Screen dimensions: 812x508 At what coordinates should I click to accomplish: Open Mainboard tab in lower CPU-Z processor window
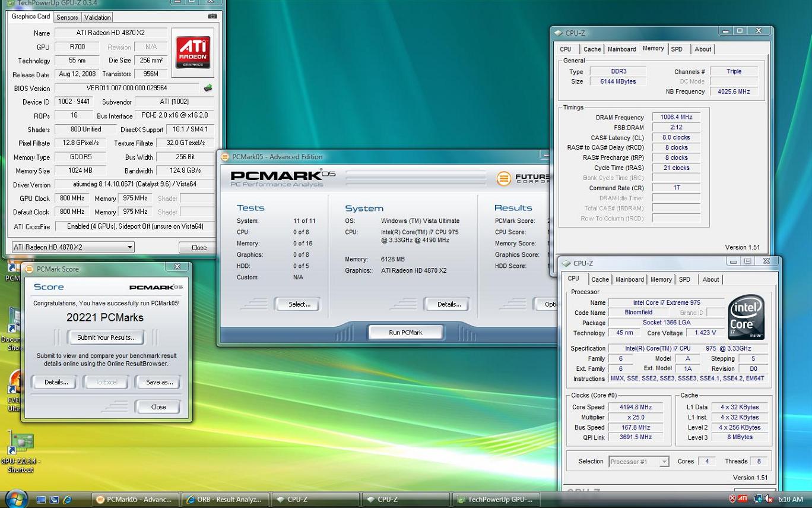(x=629, y=279)
